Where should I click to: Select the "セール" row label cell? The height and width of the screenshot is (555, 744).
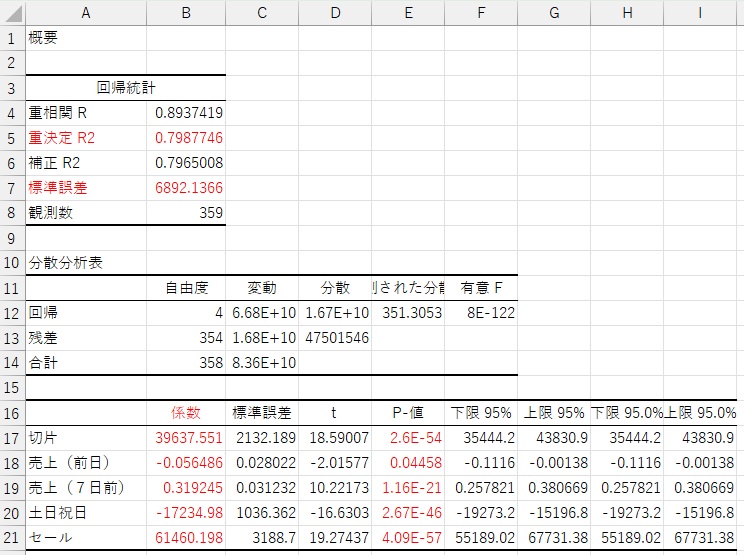point(85,537)
